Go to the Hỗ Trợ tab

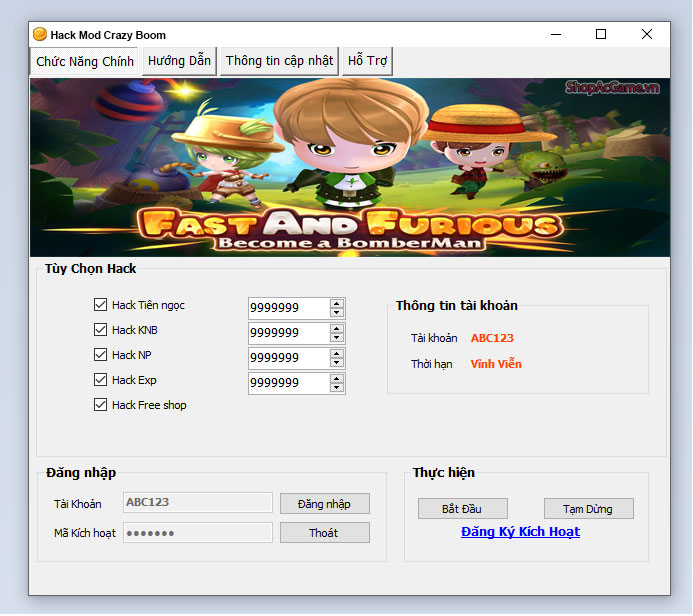pos(367,61)
